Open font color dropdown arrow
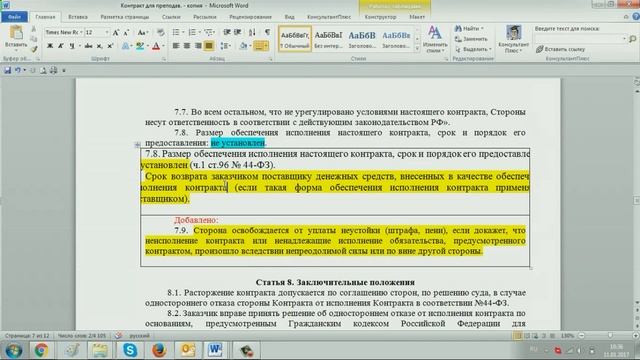Image resolution: width=640 pixels, height=360 pixels. coord(163,46)
